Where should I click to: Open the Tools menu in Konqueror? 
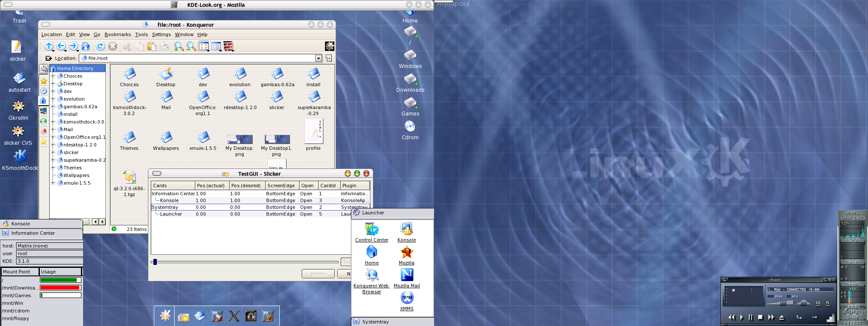[x=142, y=35]
